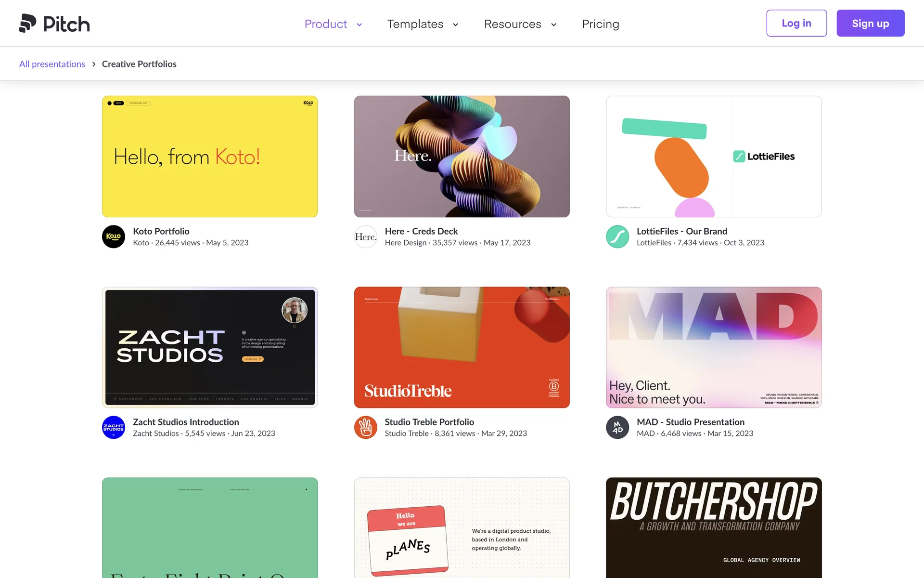The image size is (924, 578).
Task: Expand the Product dropdown menu
Action: (333, 24)
